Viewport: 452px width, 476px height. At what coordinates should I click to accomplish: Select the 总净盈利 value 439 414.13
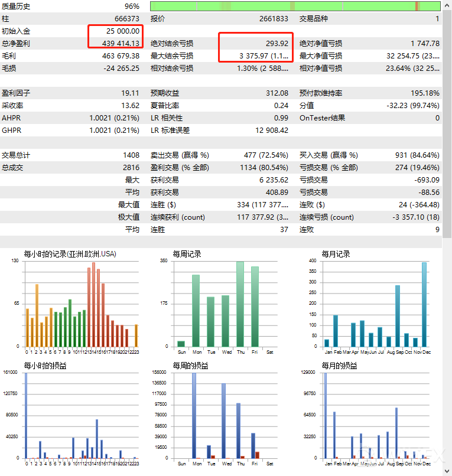[121, 44]
